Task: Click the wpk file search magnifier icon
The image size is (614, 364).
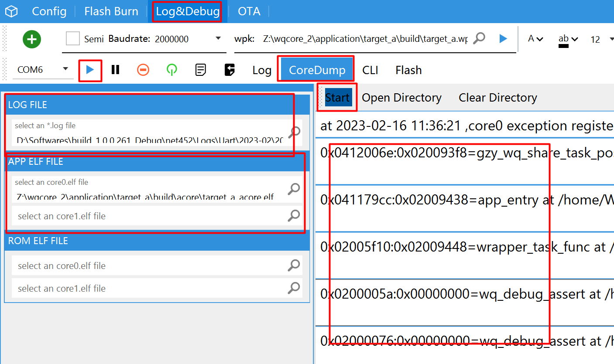Action: click(x=479, y=38)
